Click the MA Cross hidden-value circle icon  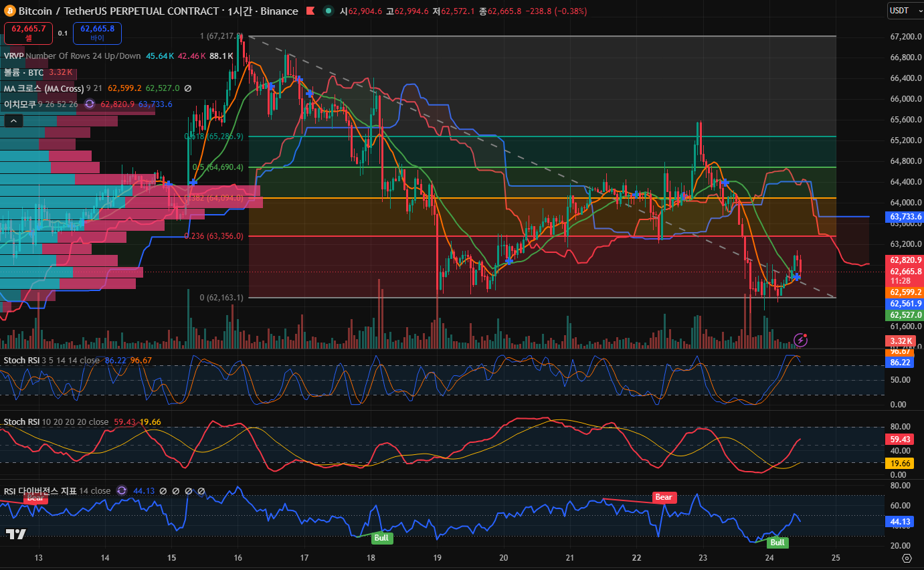[188, 88]
